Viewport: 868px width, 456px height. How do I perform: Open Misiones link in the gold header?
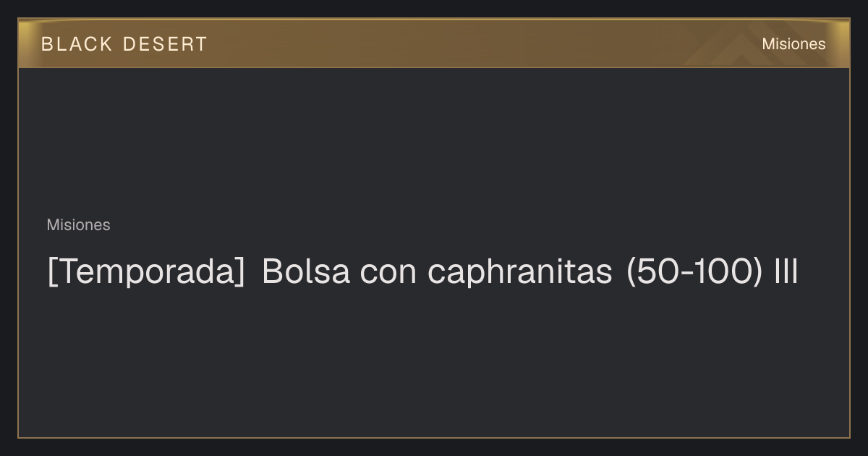(x=793, y=44)
